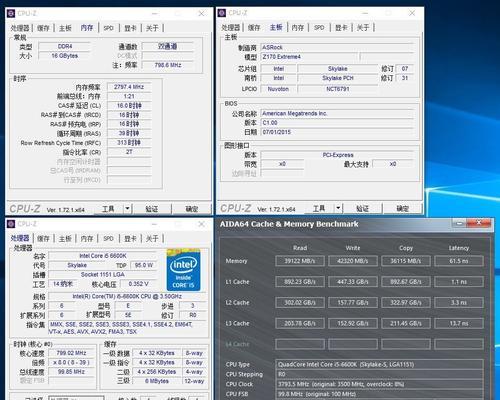Click the Z170 Extreme4 model field
Viewport: 500px width, 400px height.
(x=310, y=57)
